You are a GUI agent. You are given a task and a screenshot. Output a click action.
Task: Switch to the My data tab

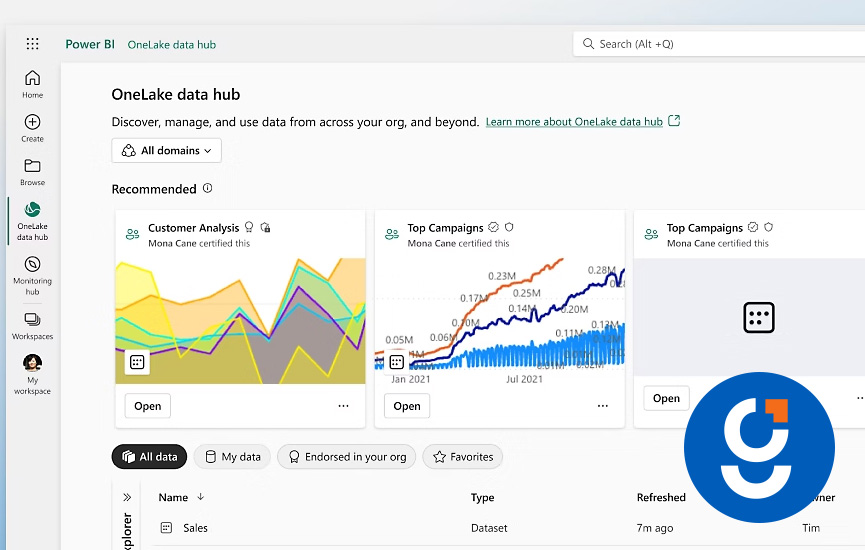coord(232,457)
